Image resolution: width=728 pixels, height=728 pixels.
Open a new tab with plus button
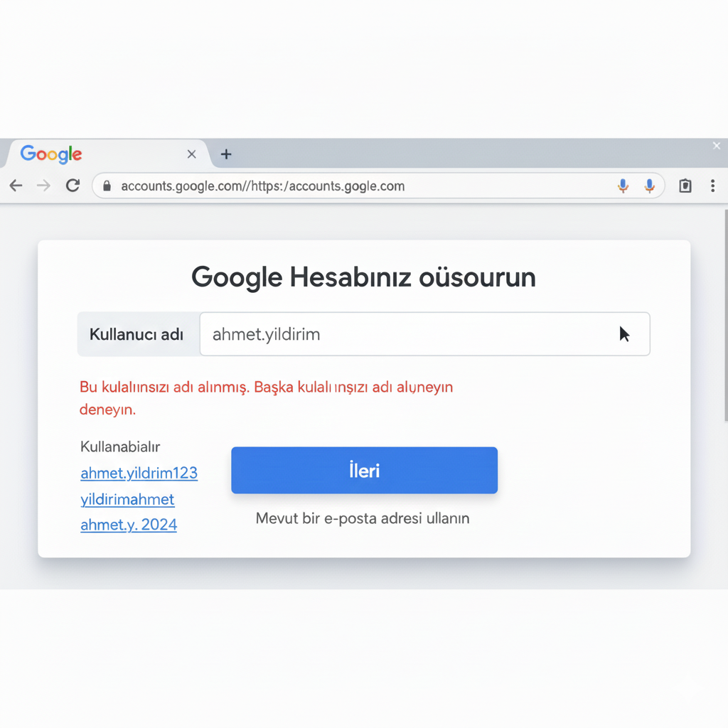click(x=226, y=154)
